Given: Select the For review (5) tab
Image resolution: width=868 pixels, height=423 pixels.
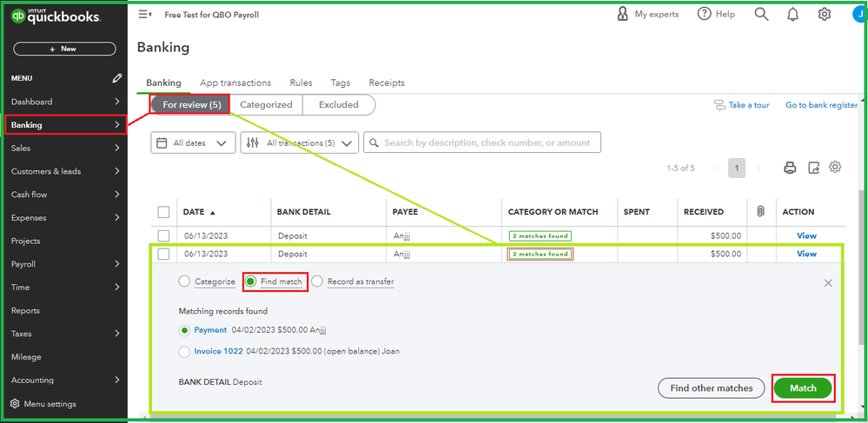Looking at the screenshot, I should [191, 104].
